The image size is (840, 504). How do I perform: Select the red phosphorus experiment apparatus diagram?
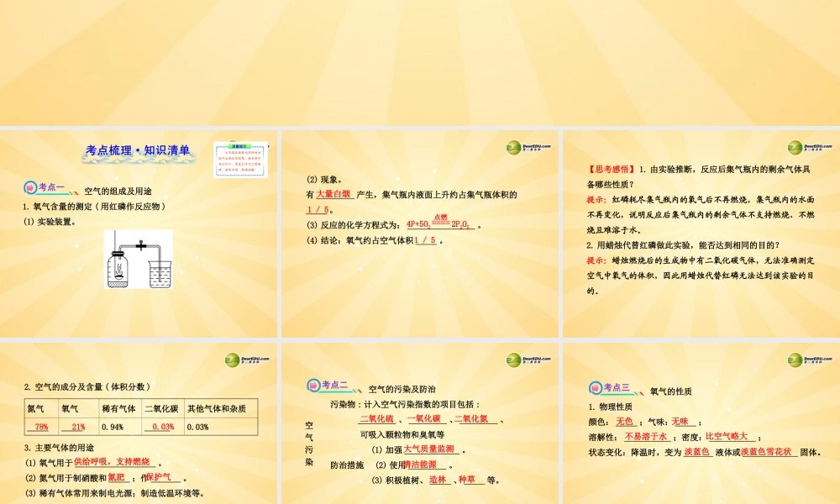pyautogui.click(x=139, y=260)
